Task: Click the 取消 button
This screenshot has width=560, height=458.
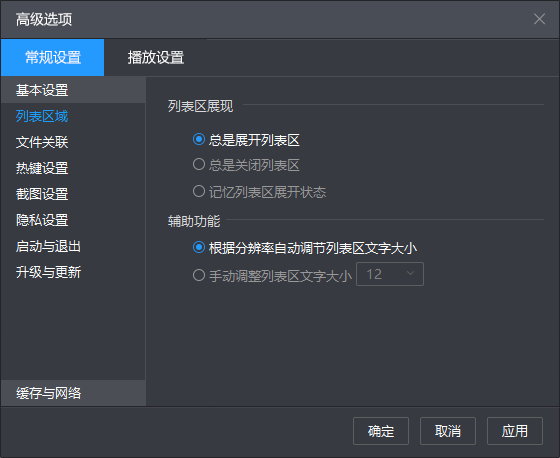Action: 448,431
